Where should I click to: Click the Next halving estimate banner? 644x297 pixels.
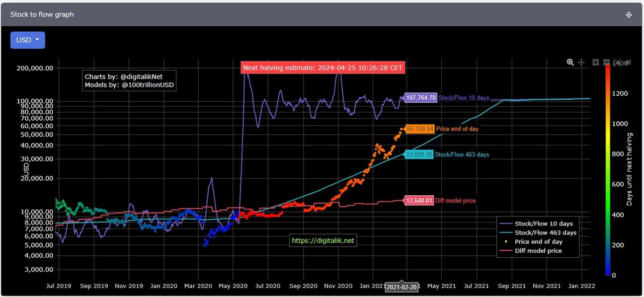point(323,67)
